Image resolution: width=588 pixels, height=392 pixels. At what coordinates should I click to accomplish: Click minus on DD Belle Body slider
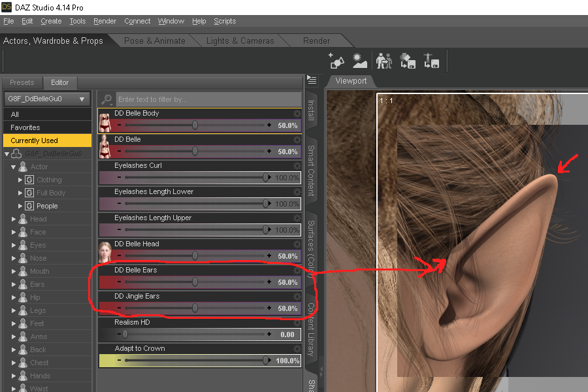point(120,125)
